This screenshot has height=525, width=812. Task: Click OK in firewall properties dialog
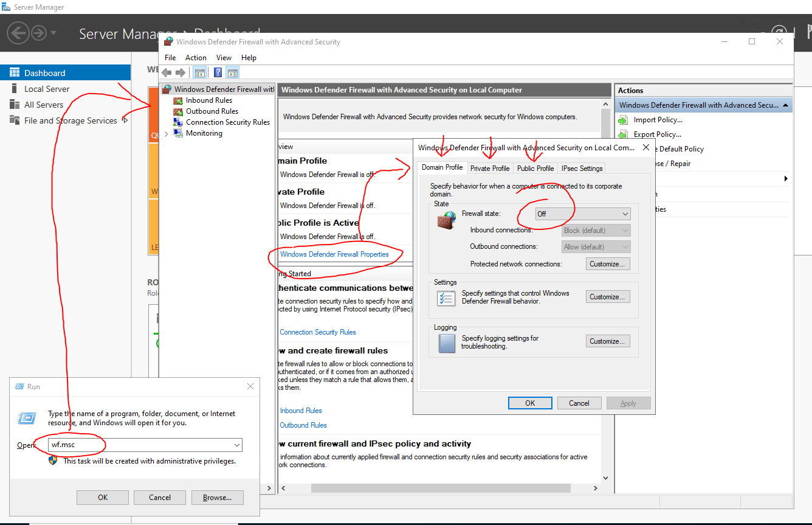click(530, 403)
